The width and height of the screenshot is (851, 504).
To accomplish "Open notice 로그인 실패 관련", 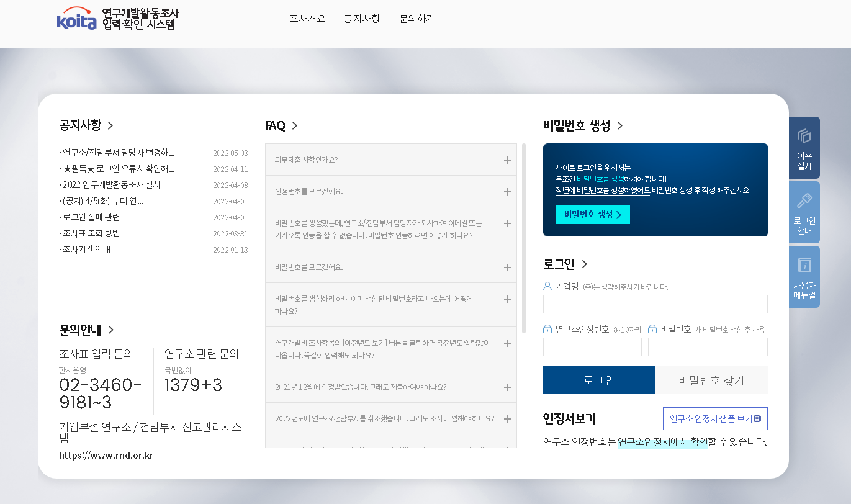I will 90,217.
